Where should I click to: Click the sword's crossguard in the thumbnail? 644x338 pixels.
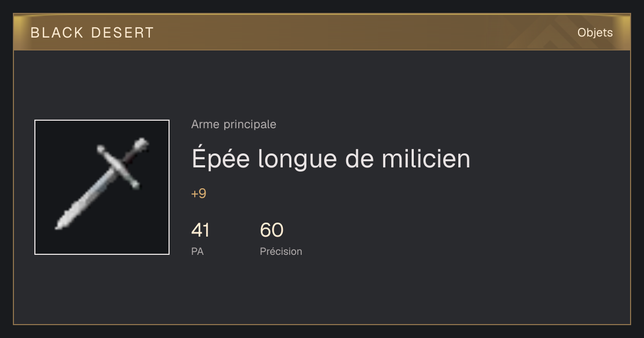click(118, 167)
